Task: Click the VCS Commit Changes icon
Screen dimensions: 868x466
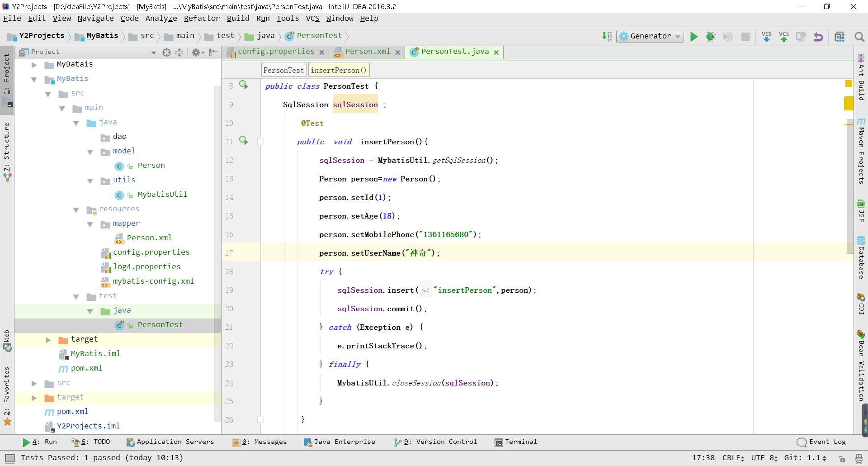Action: (783, 37)
